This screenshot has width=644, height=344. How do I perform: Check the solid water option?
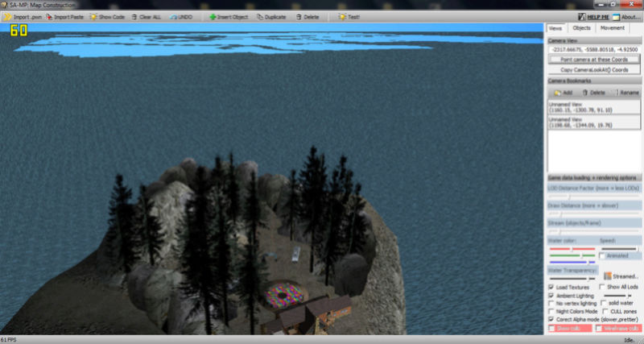pyautogui.click(x=605, y=303)
